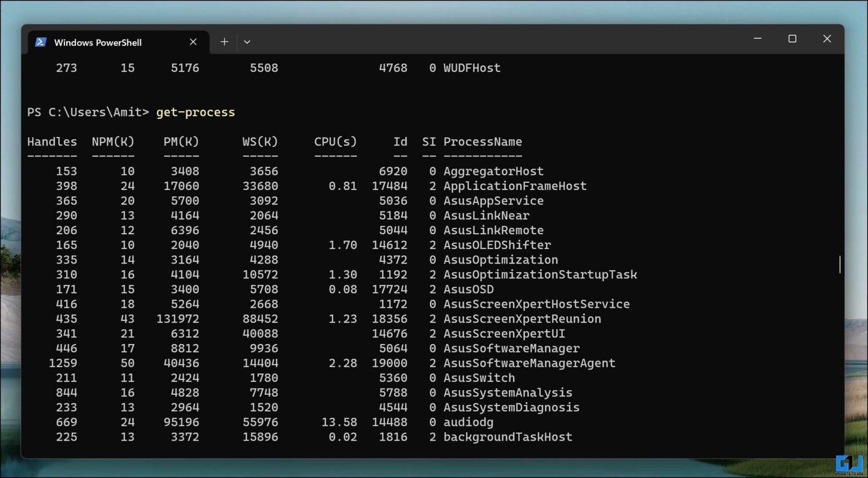The width and height of the screenshot is (868, 478).
Task: Open a new tab with plus button
Action: 224,42
